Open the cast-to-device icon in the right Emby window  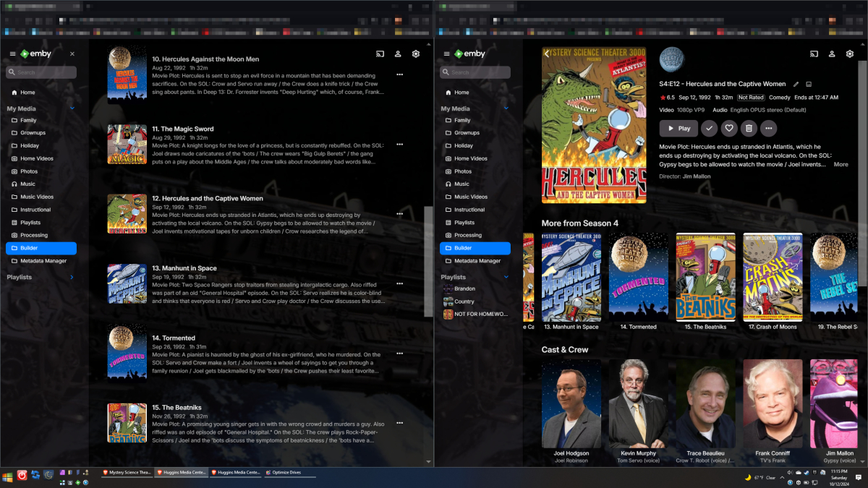pos(814,54)
